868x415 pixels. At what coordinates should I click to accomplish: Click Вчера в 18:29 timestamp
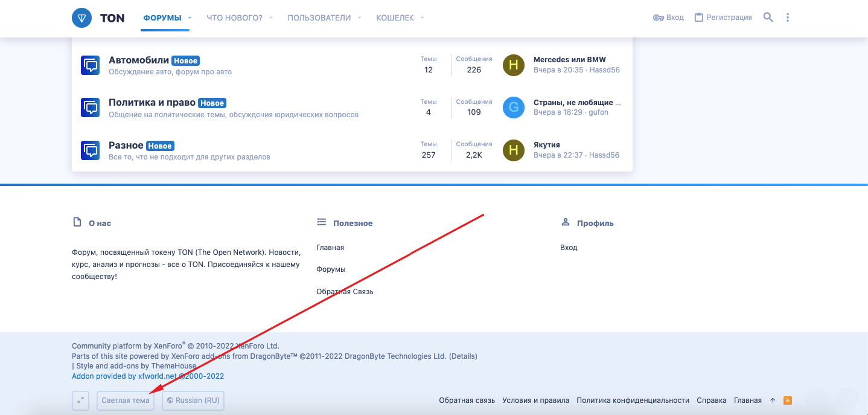(x=558, y=112)
